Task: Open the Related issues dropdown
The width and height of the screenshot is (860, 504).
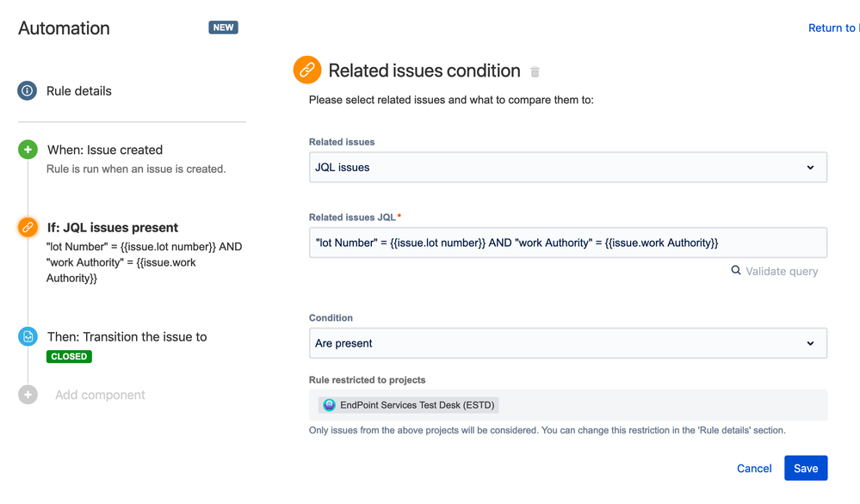Action: pyautogui.click(x=567, y=168)
